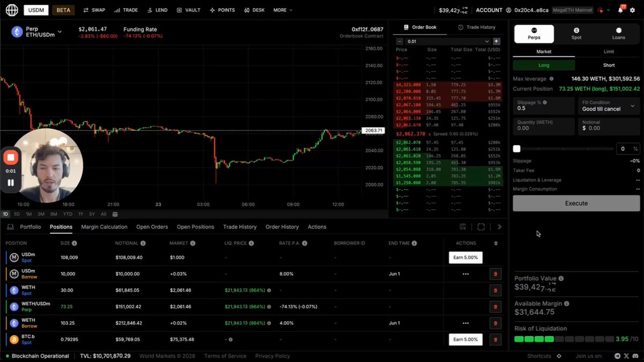Viewport: 644px width, 362px height.
Task: Delete the WETH Spot position
Action: click(495, 290)
